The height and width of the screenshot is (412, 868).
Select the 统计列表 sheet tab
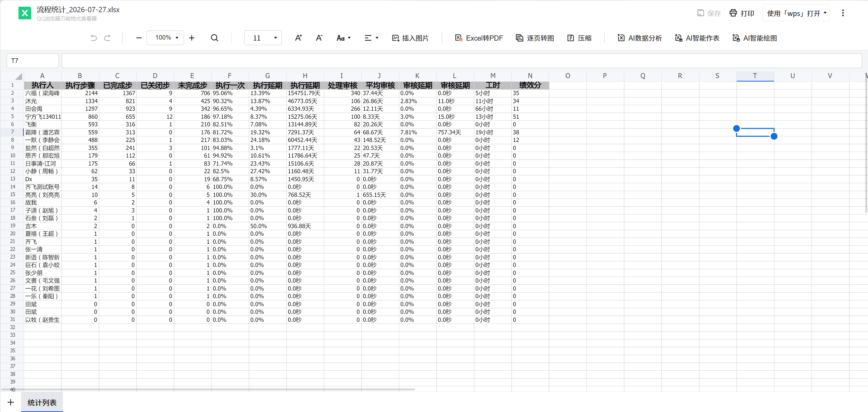pos(42,402)
